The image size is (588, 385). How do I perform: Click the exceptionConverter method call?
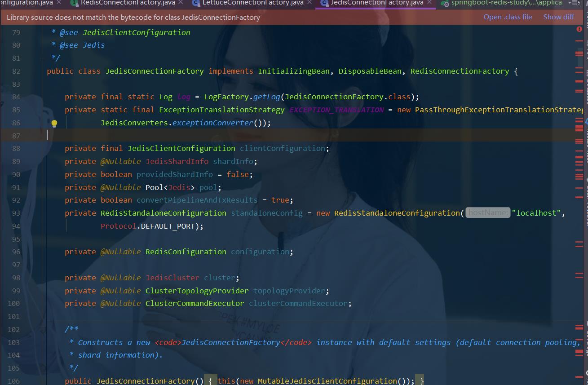[x=213, y=123]
